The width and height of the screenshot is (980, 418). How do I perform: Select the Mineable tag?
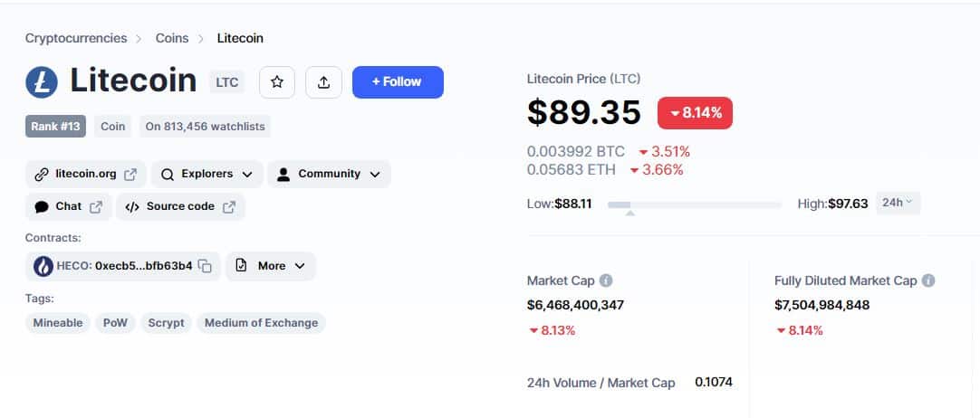57,322
